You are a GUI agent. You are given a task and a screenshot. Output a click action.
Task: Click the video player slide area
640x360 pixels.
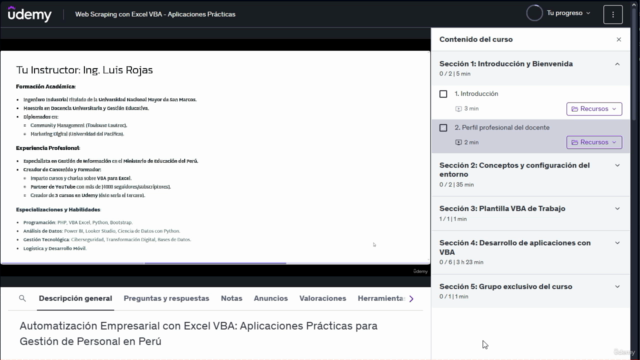pyautogui.click(x=215, y=157)
